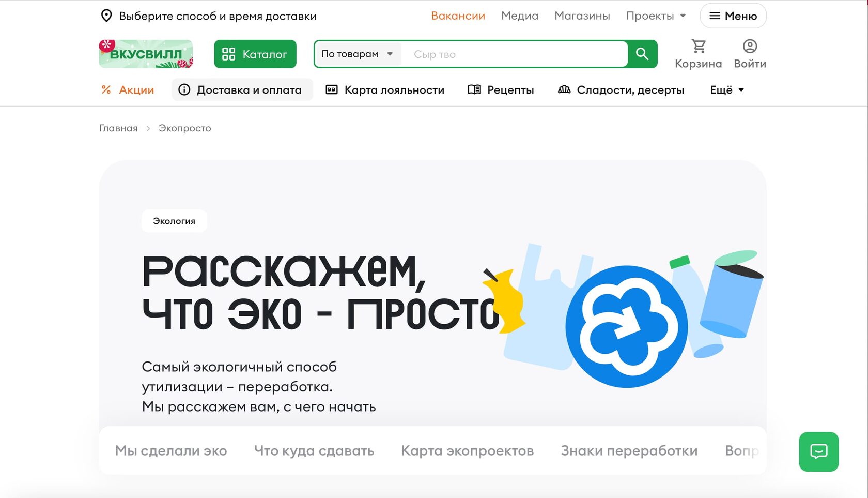Screen dimensions: 868x498
Task: Open the Меню hamburger button
Action: 733,16
